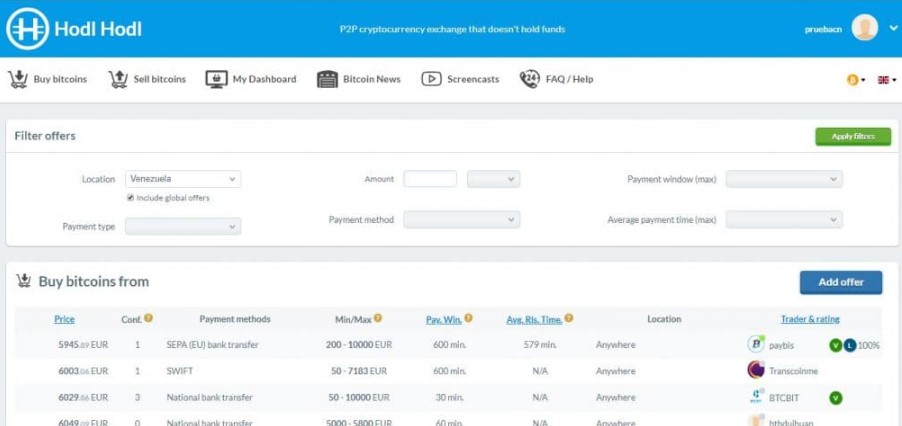Viewport: 902px width, 426px height.
Task: Click the Avg. Rls. Time help icon
Action: (x=568, y=317)
